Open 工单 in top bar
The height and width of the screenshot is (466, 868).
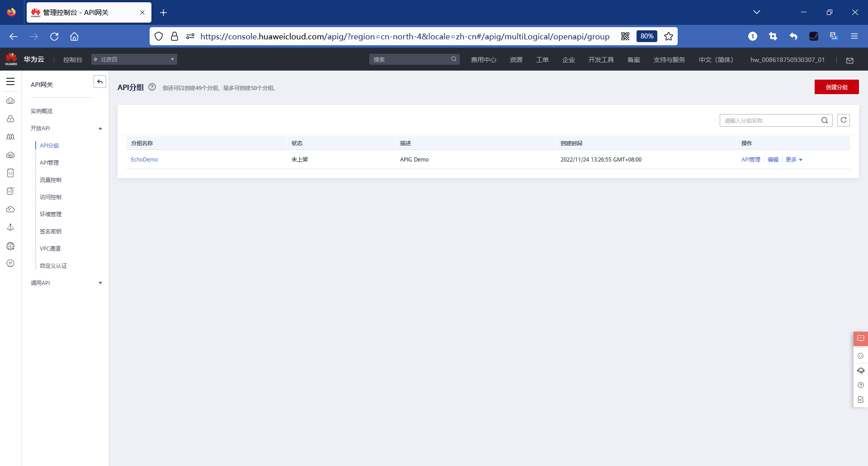pos(542,60)
